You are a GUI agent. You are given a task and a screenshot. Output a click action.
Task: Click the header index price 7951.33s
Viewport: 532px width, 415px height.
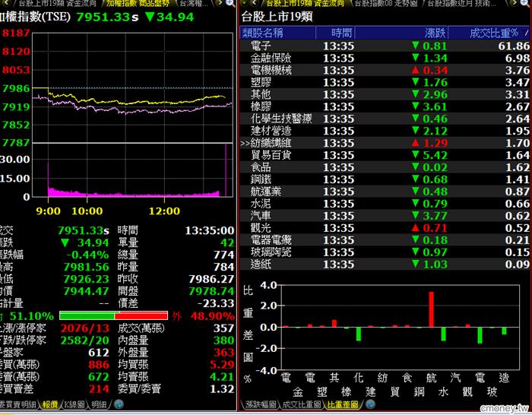pos(107,17)
